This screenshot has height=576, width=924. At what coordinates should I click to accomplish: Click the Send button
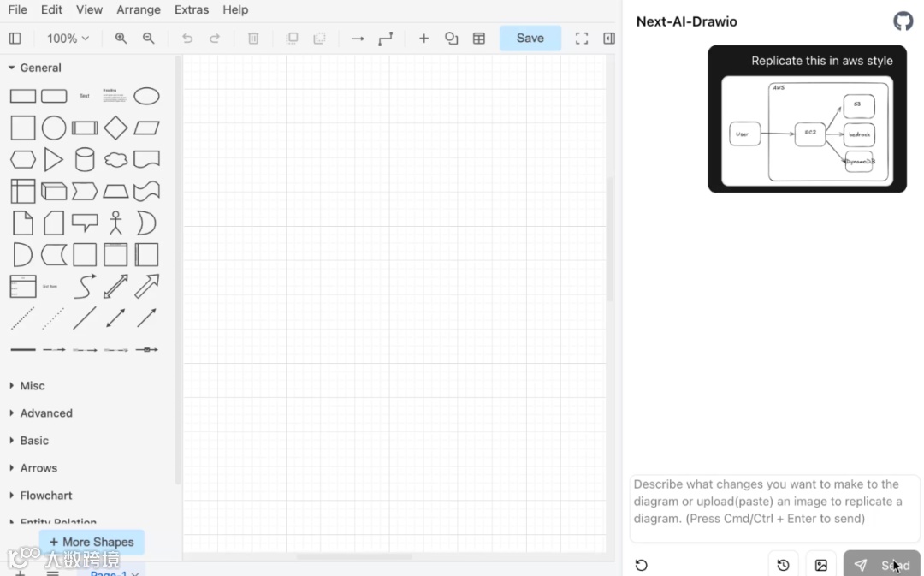[881, 565]
